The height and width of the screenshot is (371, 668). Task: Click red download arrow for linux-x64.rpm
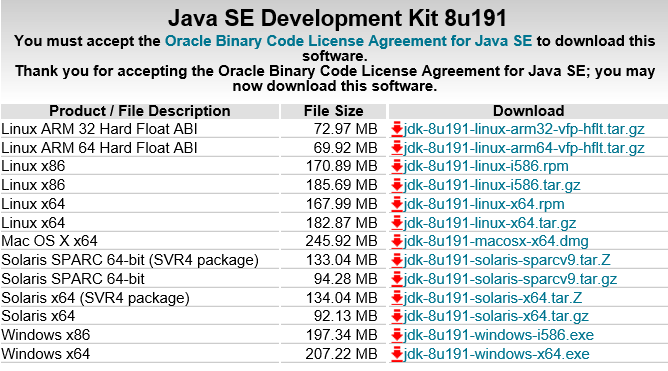tap(397, 204)
